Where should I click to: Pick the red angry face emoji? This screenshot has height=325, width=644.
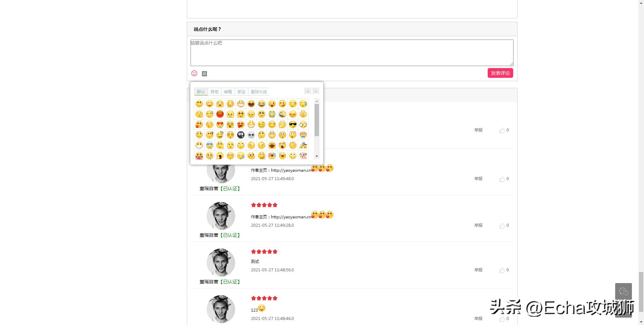(x=220, y=114)
